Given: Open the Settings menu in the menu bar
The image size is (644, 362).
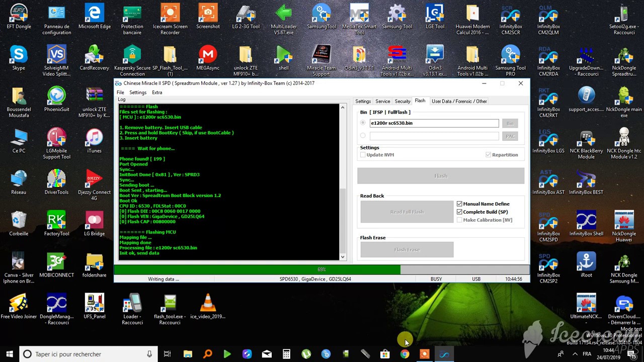Looking at the screenshot, I should [138, 93].
